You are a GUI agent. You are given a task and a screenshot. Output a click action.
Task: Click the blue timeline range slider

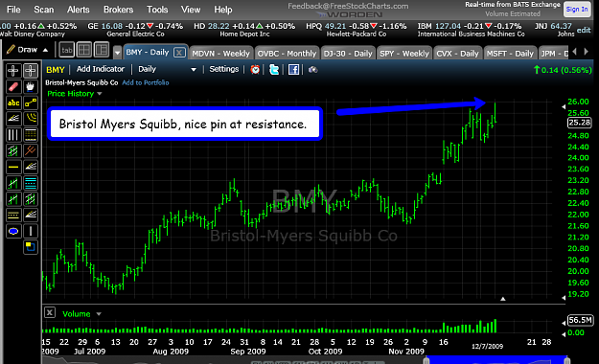coord(496,360)
